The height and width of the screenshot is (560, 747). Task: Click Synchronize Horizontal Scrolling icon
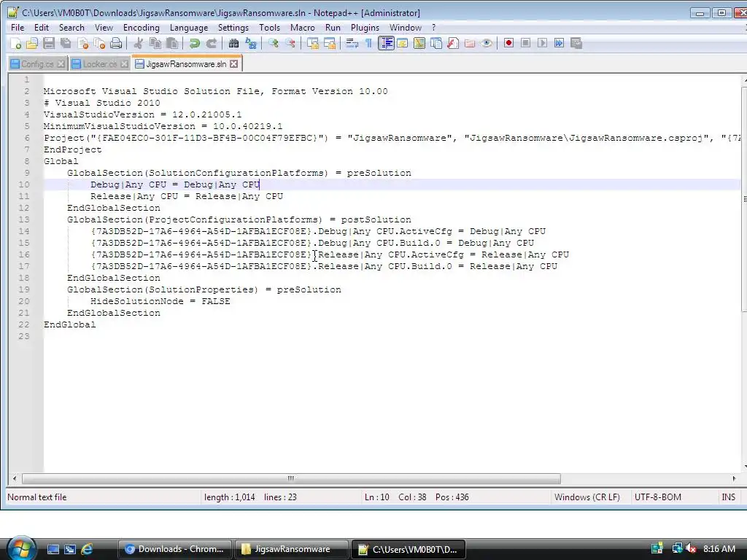click(330, 44)
